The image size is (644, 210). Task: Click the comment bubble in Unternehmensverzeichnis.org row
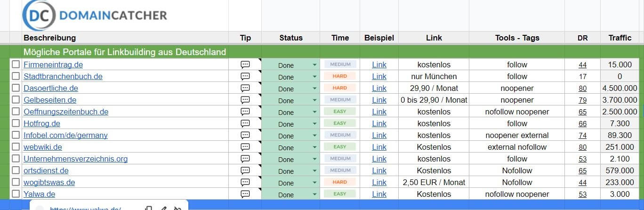coord(245,159)
